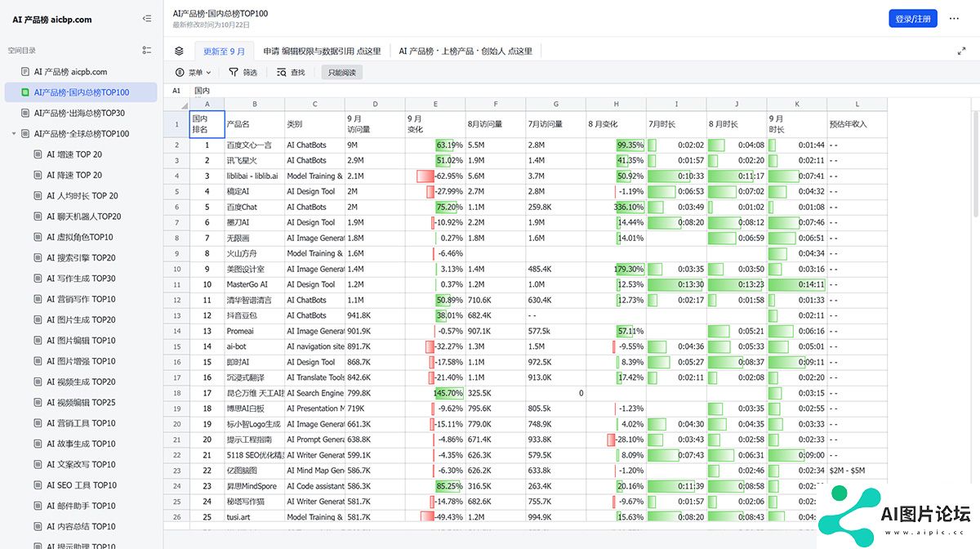This screenshot has width=980, height=549.
Task: Click the sheet icon next to AI 降速 TOP 20
Action: point(38,175)
